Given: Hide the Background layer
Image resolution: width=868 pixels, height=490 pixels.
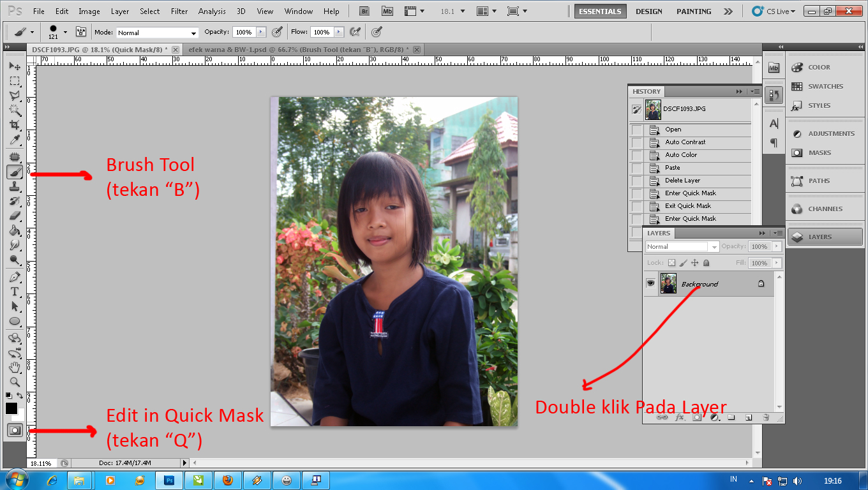Looking at the screenshot, I should point(650,283).
